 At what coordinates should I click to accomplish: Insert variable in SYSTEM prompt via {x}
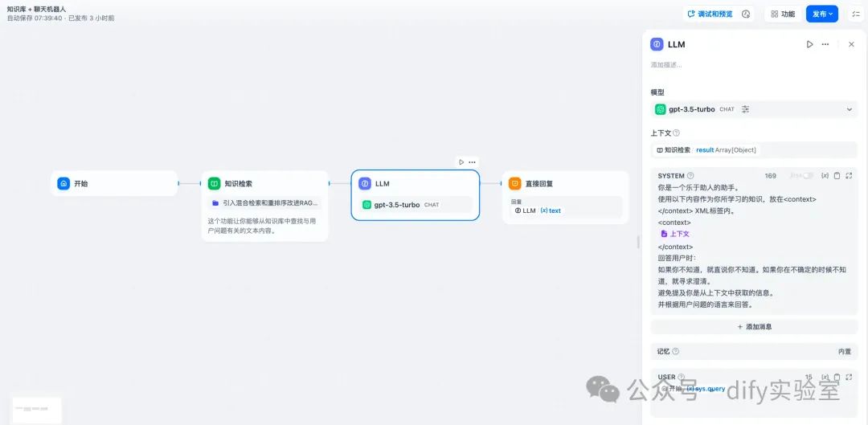pos(825,175)
